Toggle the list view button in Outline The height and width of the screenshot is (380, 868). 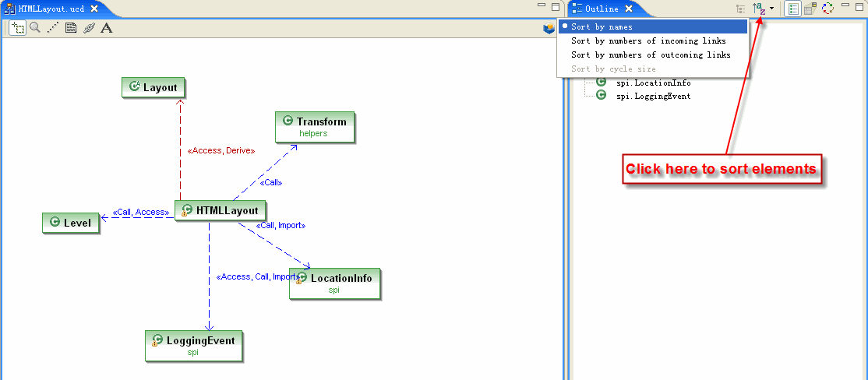[x=793, y=9]
